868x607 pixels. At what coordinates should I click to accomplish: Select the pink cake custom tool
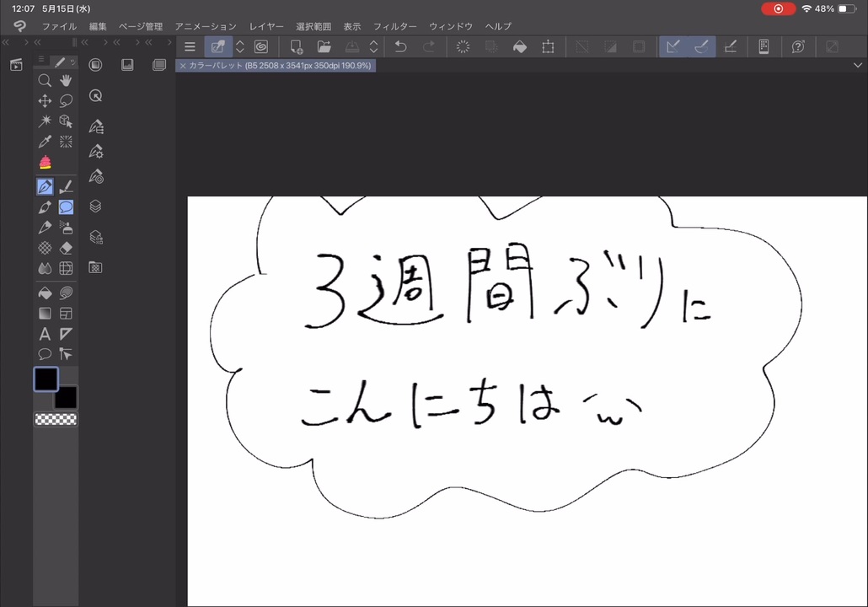(x=45, y=162)
